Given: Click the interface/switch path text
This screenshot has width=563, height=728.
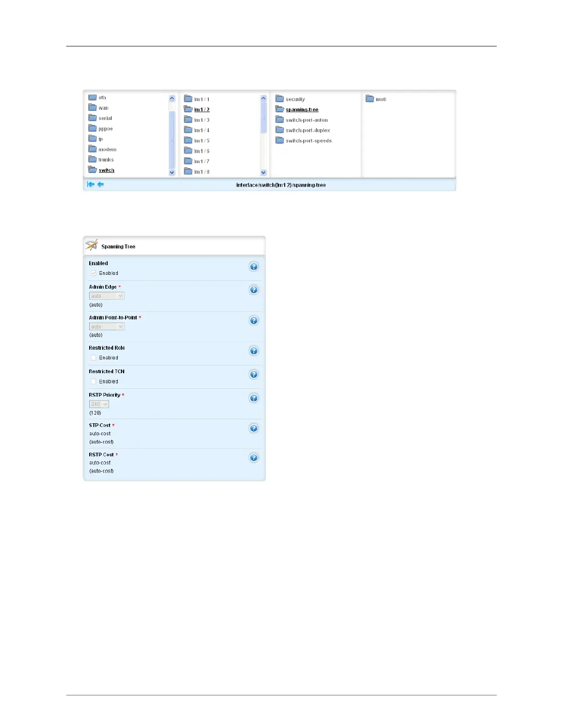Looking at the screenshot, I should [x=281, y=185].
